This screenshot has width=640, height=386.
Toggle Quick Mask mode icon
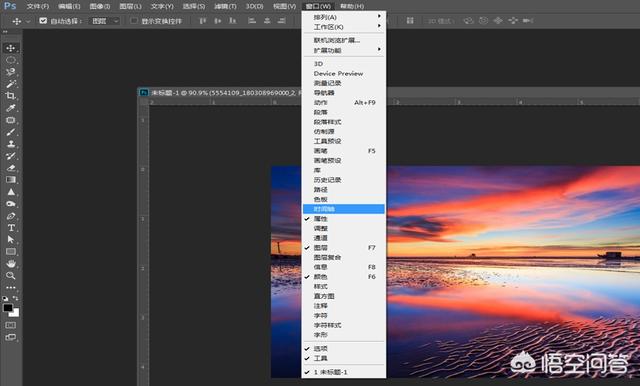pos(11,325)
